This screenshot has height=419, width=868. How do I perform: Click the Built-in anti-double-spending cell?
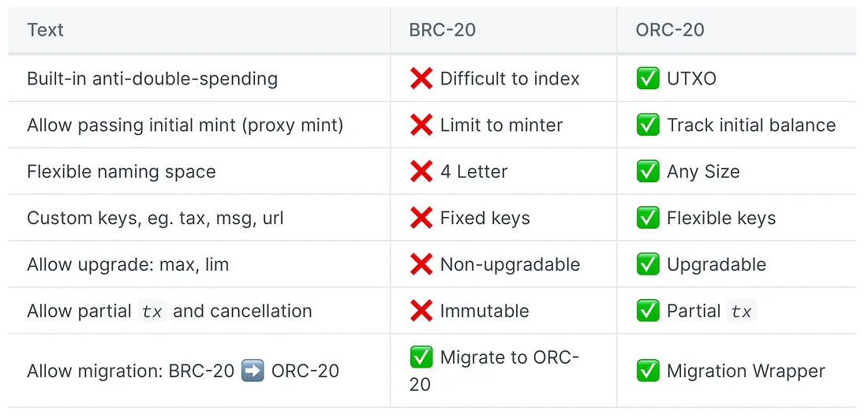point(200,79)
